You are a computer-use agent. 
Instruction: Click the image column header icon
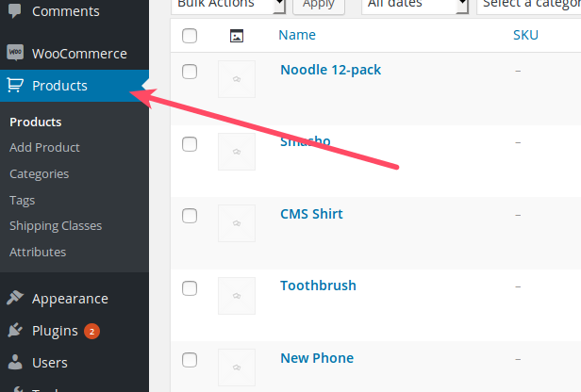pos(236,36)
